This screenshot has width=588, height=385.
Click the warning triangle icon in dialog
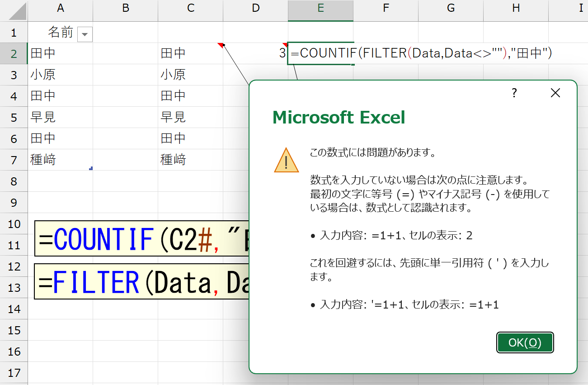(287, 160)
